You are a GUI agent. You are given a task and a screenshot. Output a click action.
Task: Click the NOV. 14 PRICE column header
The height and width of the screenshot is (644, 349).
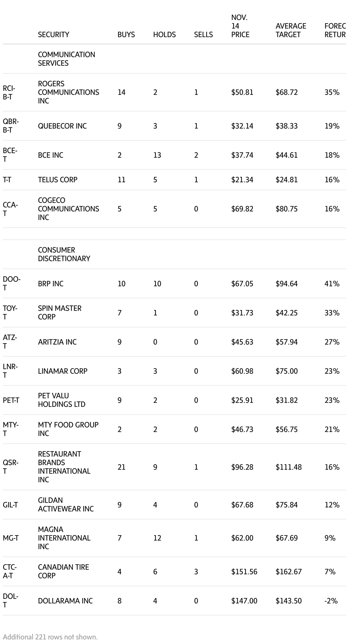[240, 26]
